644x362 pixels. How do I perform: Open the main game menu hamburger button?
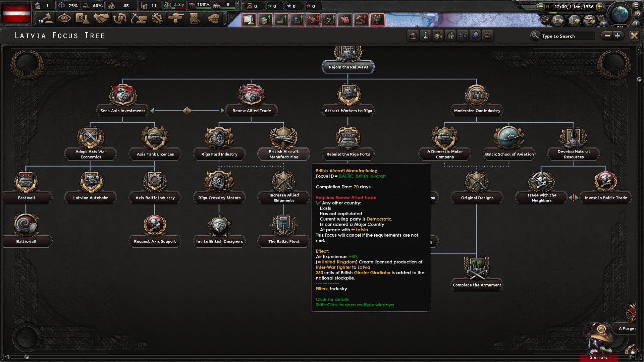[x=636, y=6]
